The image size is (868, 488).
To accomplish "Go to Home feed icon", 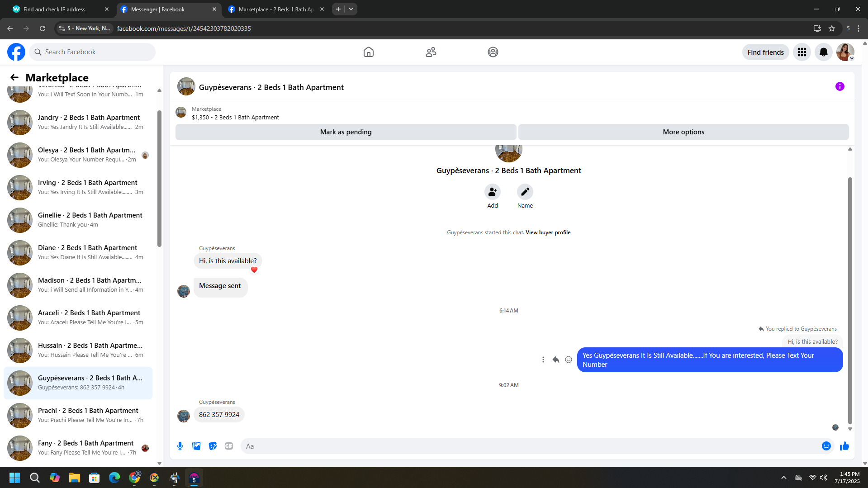I will (369, 52).
